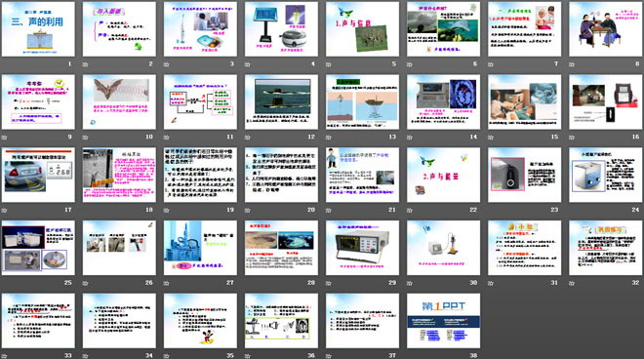Select slide 19 thumbnail with numbered text list
644x359 pixels.
click(200, 175)
